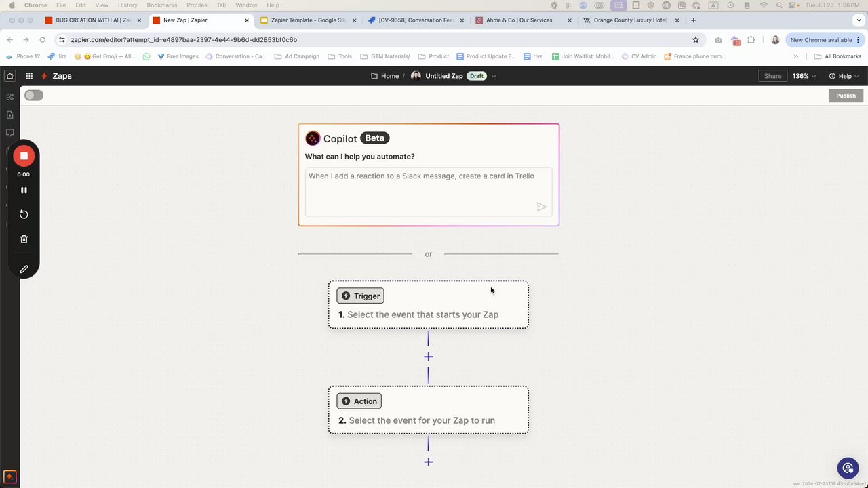Send the Copilot prompt with the arrow icon
The height and width of the screenshot is (488, 868).
tap(542, 207)
